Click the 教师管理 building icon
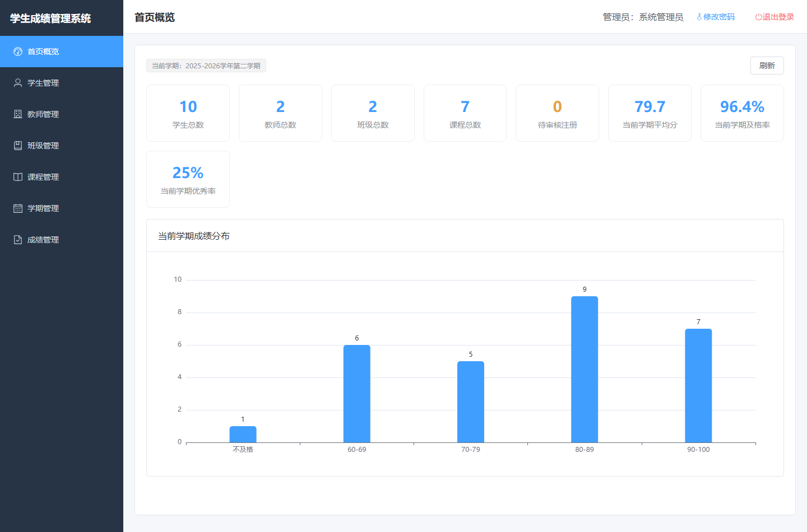Viewport: 807px width, 532px height. pyautogui.click(x=18, y=114)
